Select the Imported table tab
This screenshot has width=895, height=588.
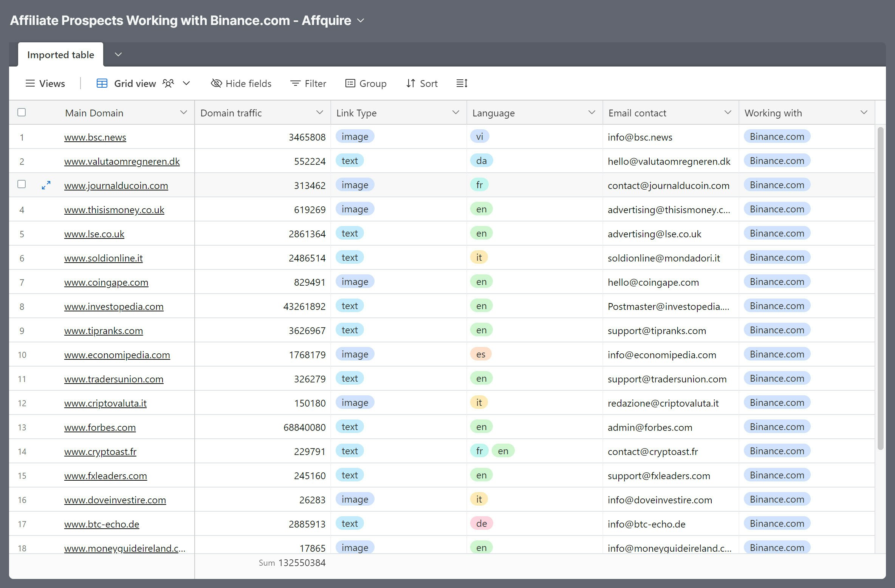click(60, 55)
